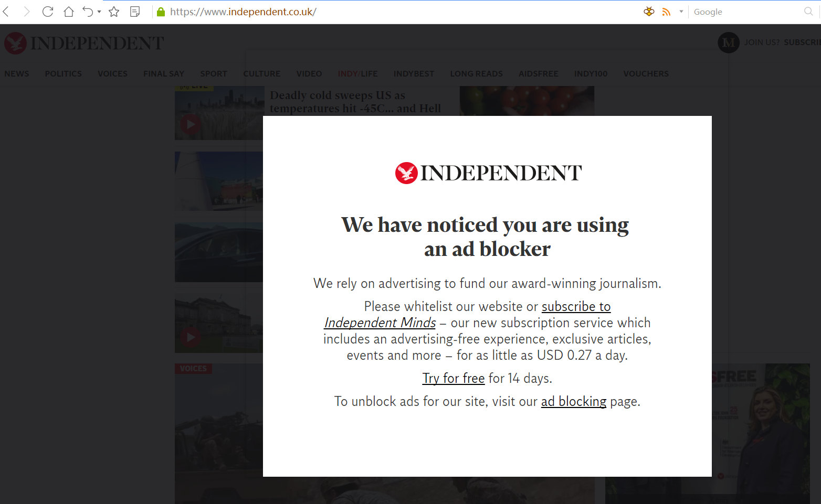
Task: Open the SPORT section
Action: (214, 74)
